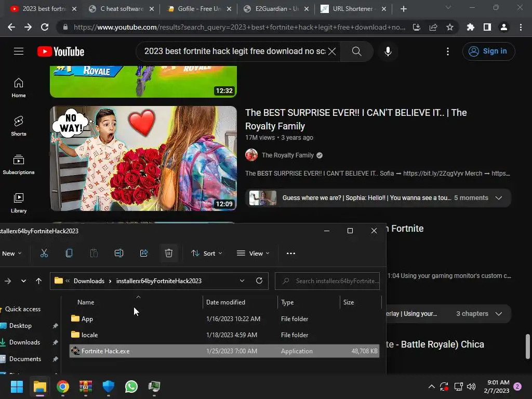The width and height of the screenshot is (532, 399).
Task: Open Chrome tab search dropdown
Action: click(448, 7)
